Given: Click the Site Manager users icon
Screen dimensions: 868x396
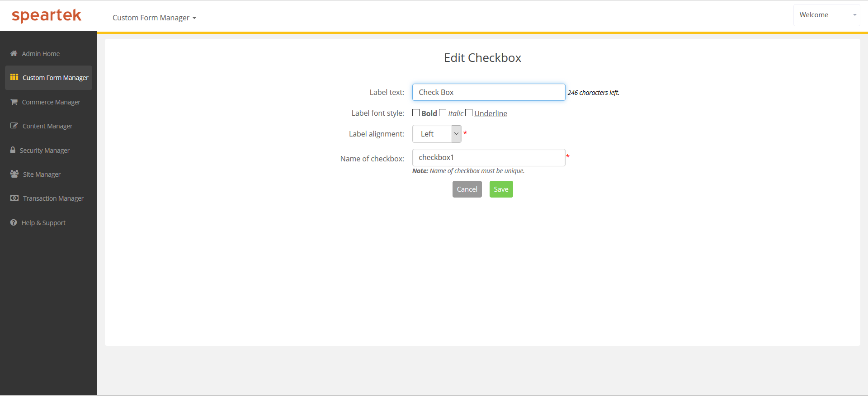Looking at the screenshot, I should click(x=14, y=174).
